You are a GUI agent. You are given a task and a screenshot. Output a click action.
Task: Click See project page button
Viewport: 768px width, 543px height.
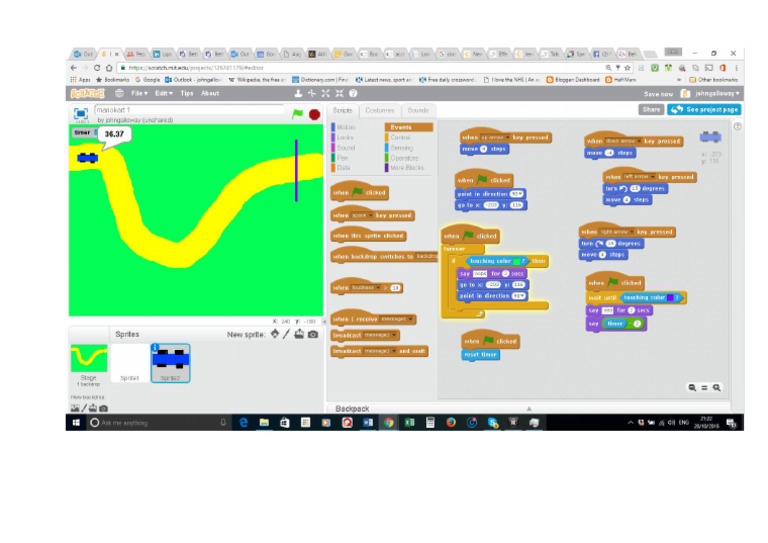[704, 110]
